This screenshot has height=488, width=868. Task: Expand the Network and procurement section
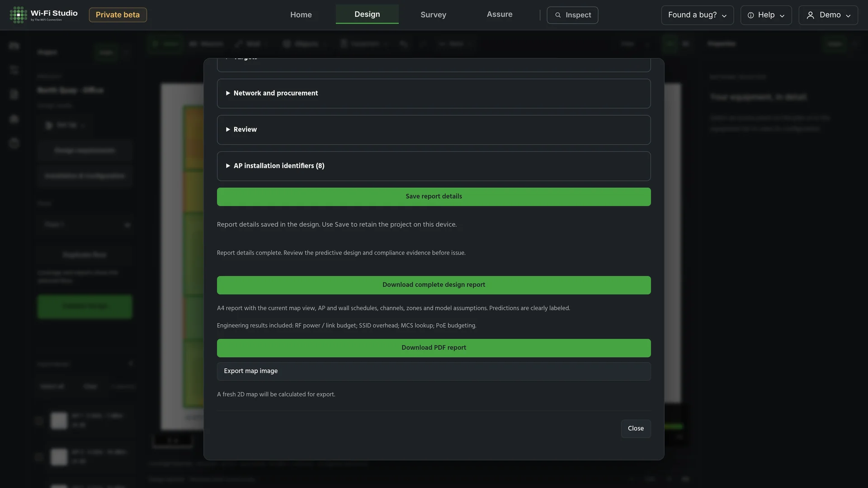[434, 94]
